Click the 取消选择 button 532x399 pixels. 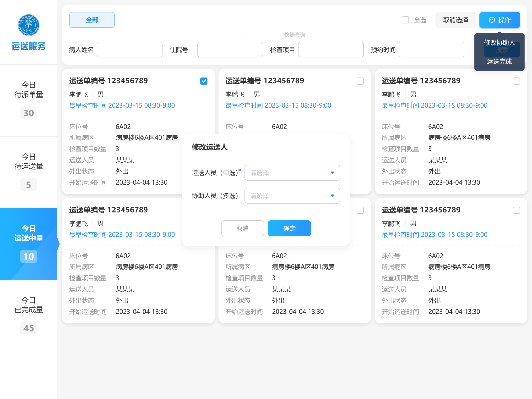(x=456, y=20)
